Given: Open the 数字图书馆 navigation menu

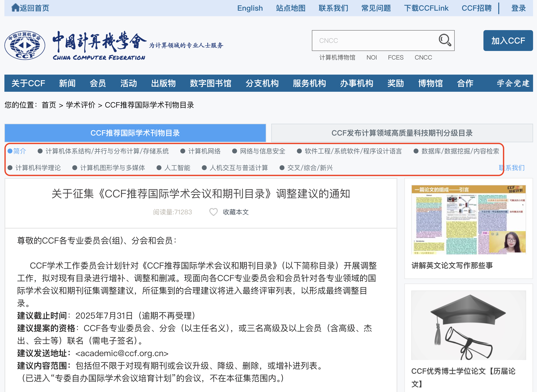Looking at the screenshot, I should click(211, 83).
